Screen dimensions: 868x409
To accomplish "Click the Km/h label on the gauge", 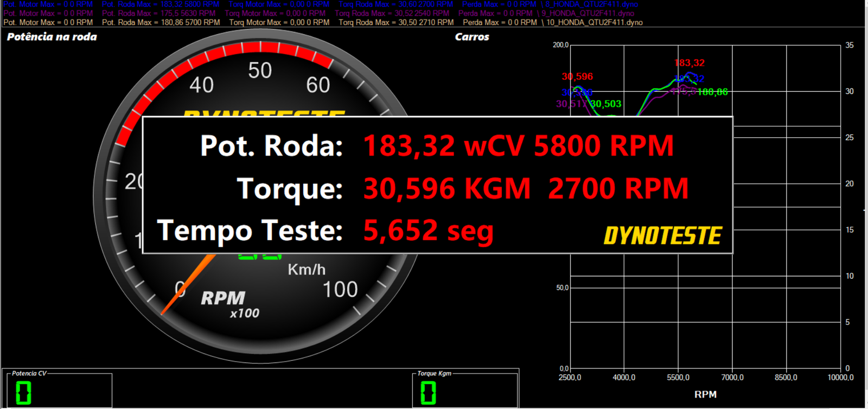I will (x=307, y=270).
